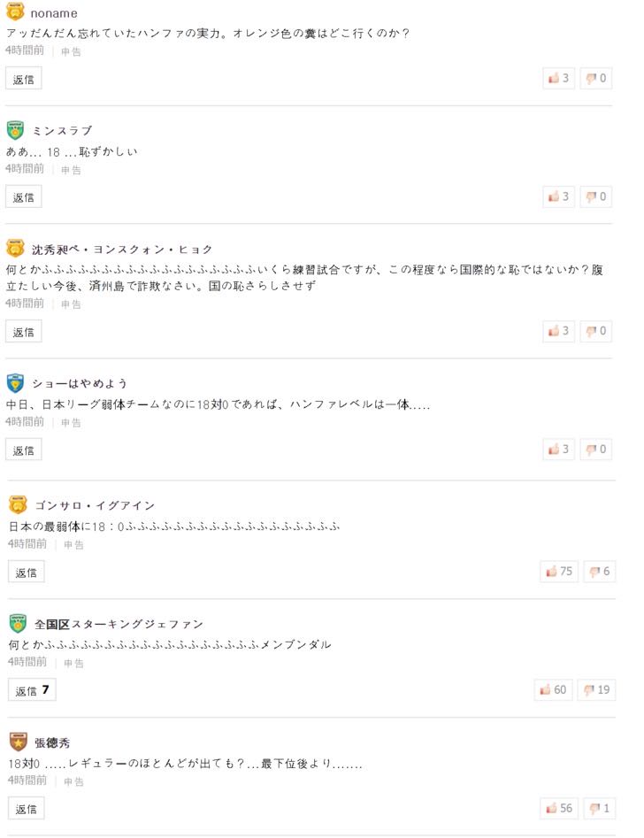Upvote ゴンサロ・イグアイン's comment showing 75 likes
The height and width of the screenshot is (838, 644).
(559, 572)
